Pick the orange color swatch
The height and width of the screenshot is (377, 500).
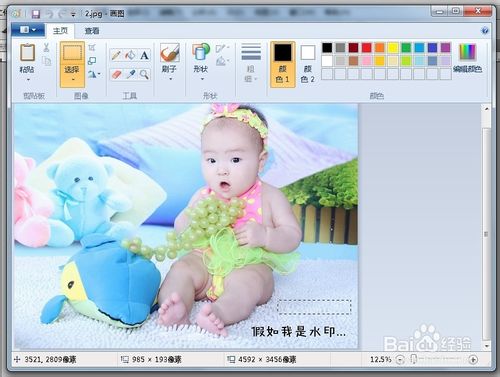(380, 48)
